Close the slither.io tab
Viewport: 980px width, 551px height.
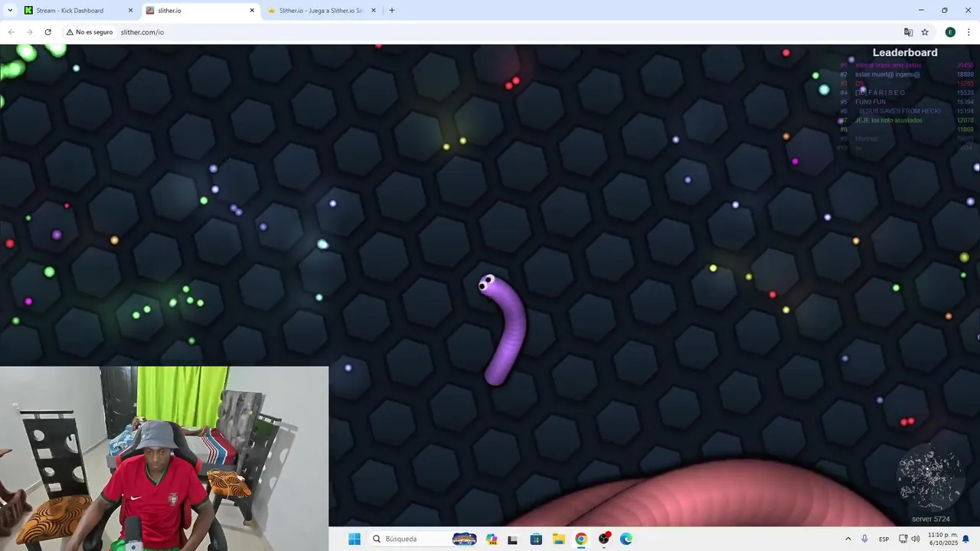252,11
